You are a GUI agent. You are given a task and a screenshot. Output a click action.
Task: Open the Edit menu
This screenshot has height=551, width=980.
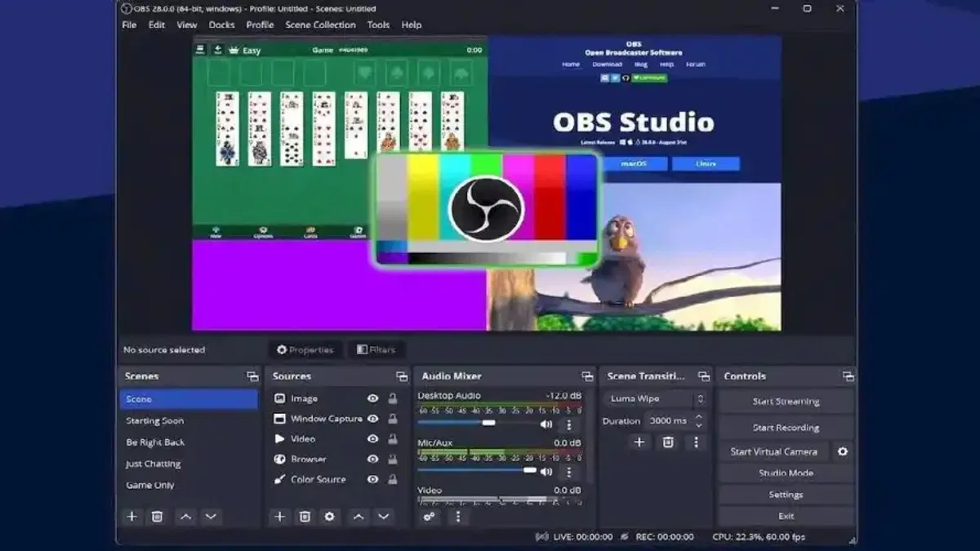click(156, 24)
